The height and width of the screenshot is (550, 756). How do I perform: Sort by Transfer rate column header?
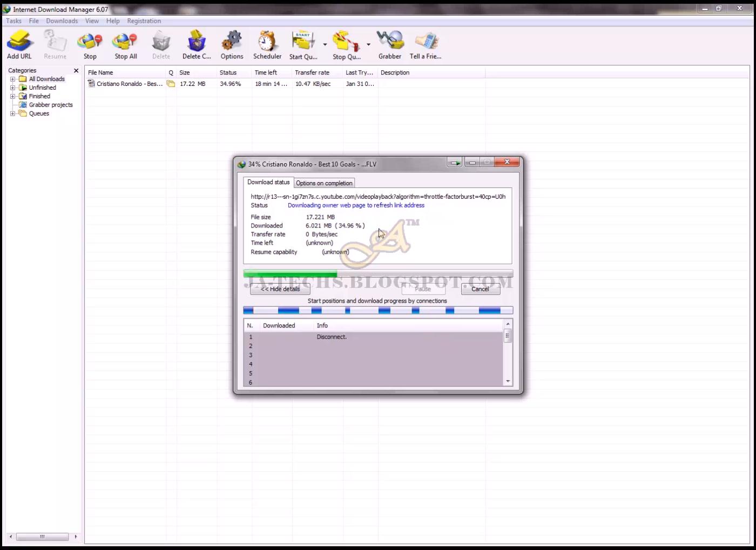coord(317,72)
